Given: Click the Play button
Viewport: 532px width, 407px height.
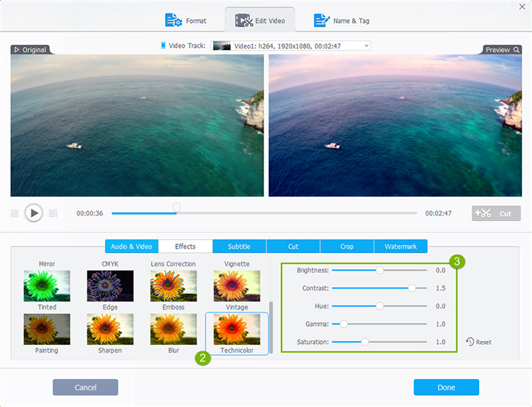Looking at the screenshot, I should pos(34,213).
